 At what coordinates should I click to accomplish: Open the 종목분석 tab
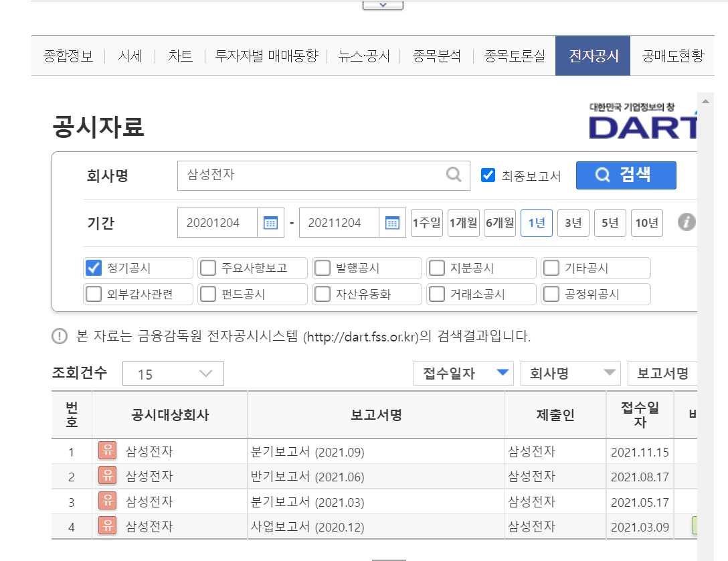click(437, 56)
